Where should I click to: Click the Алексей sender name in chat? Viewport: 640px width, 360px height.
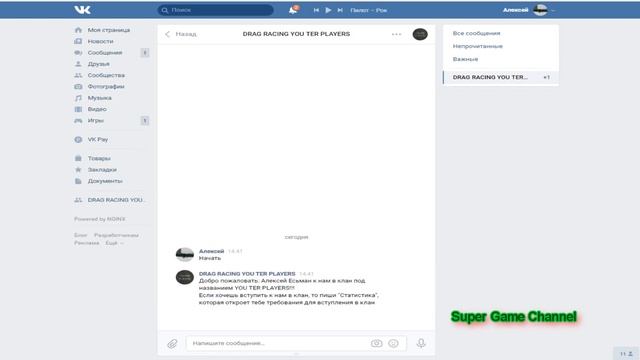[211, 251]
